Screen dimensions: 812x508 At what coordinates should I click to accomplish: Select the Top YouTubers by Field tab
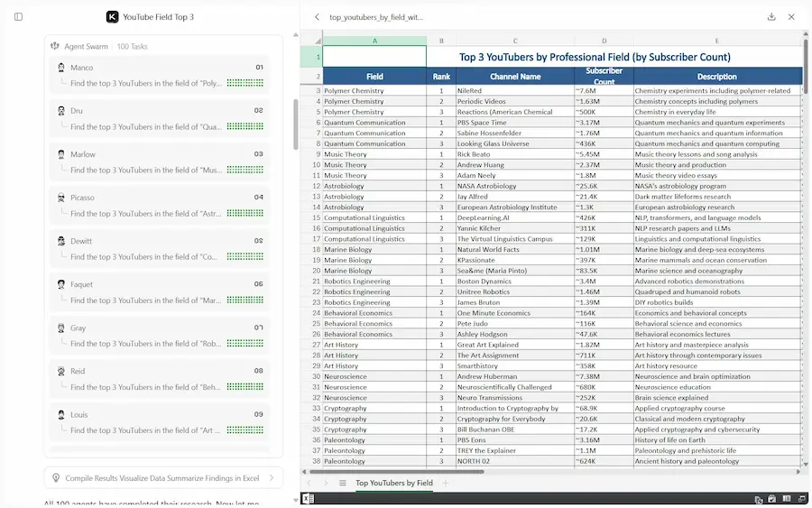click(x=393, y=483)
